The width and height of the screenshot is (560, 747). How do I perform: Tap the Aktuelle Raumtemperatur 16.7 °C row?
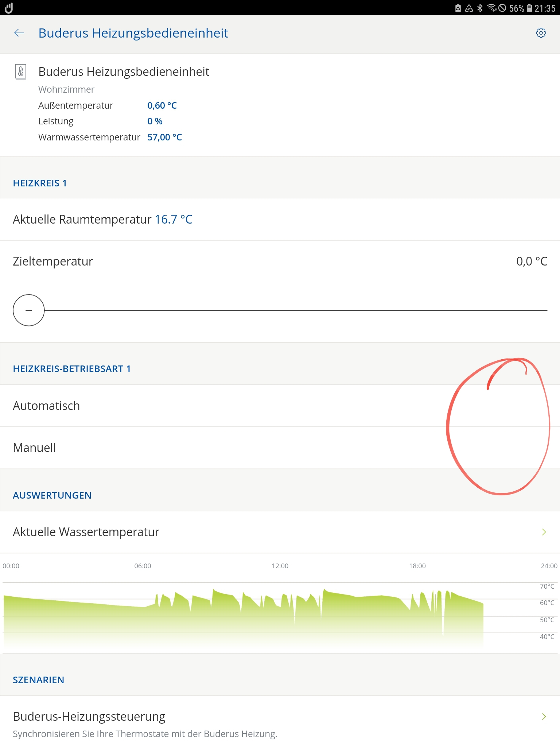pos(102,220)
